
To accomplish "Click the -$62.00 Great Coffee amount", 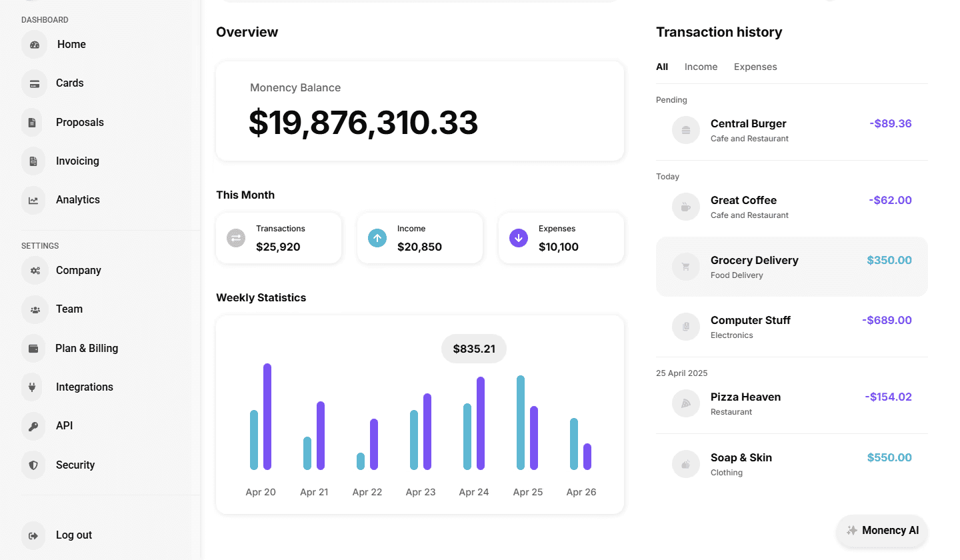I will (891, 201).
